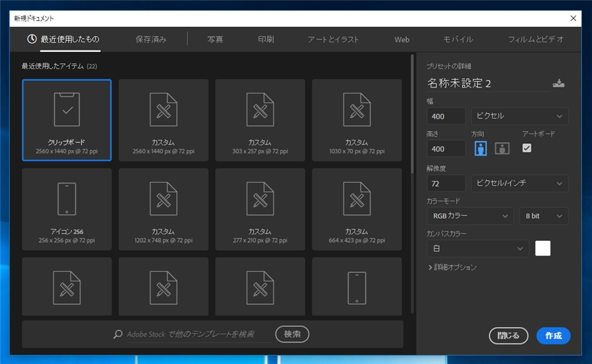This screenshot has width=592, height=364.
Task: Select the クリップボード preset icon
Action: click(x=67, y=110)
